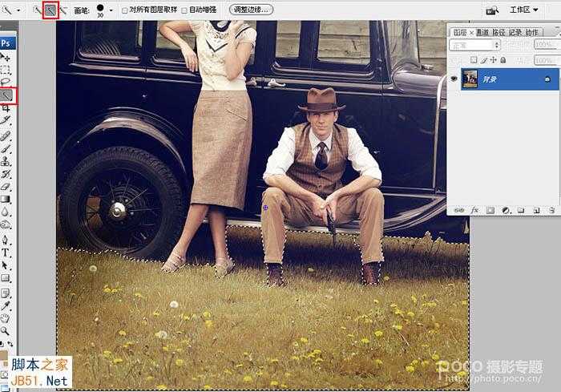Switch to the 记录 tab
This screenshot has width=561, height=392.
[515, 32]
